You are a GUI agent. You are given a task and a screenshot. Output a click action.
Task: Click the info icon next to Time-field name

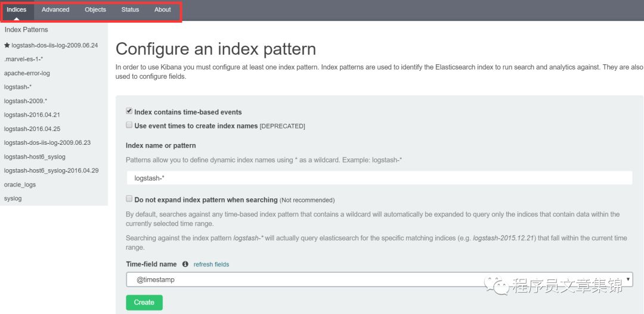tap(185, 264)
